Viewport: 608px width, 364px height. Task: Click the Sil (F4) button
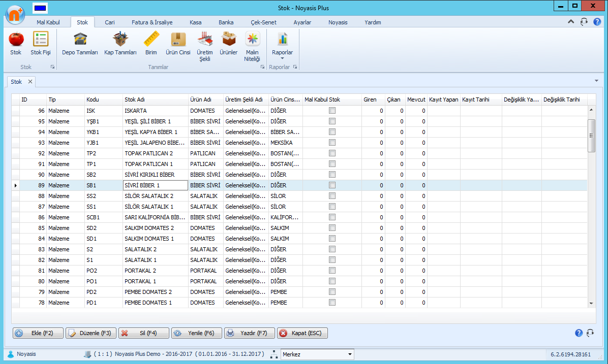click(x=143, y=333)
